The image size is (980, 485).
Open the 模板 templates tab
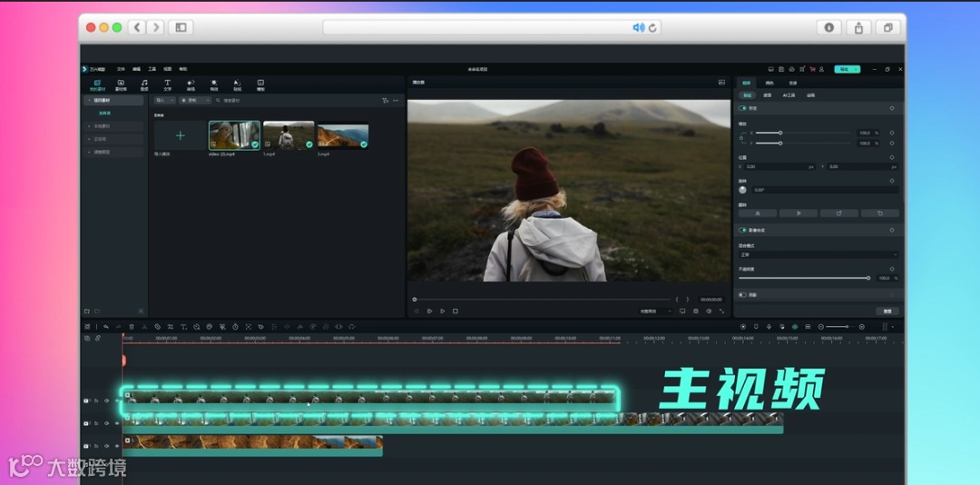click(x=260, y=85)
